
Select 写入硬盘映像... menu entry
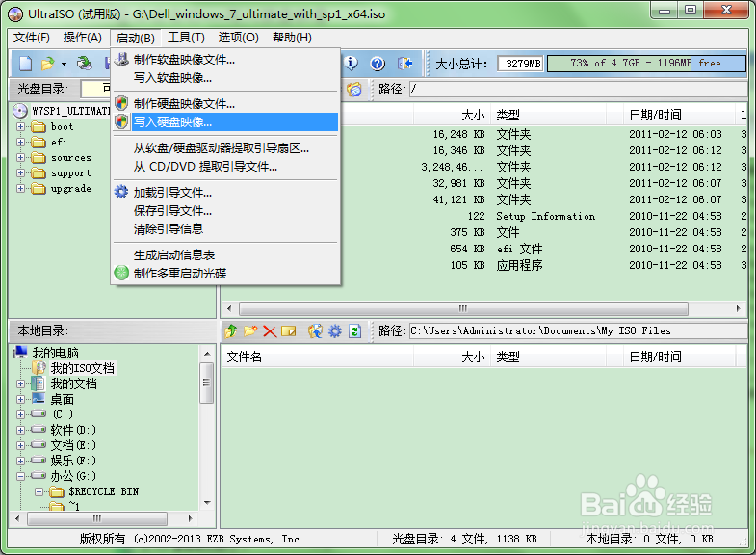pos(225,122)
